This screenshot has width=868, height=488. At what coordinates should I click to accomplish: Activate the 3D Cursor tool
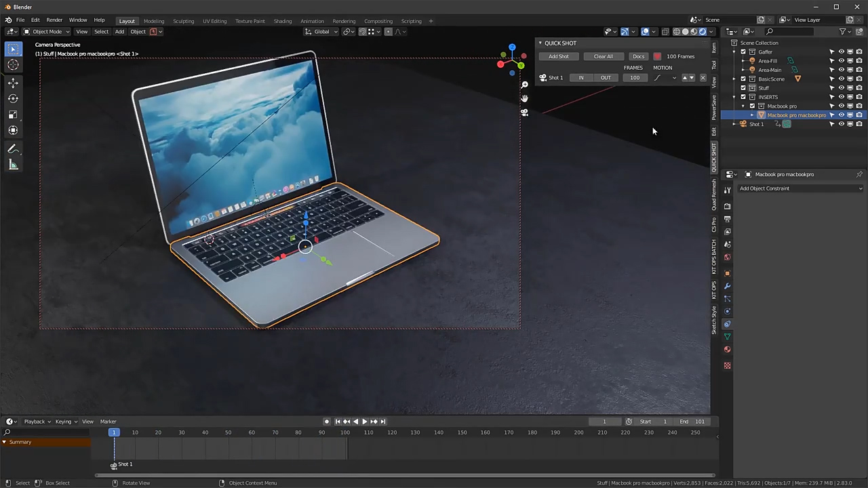click(x=13, y=65)
